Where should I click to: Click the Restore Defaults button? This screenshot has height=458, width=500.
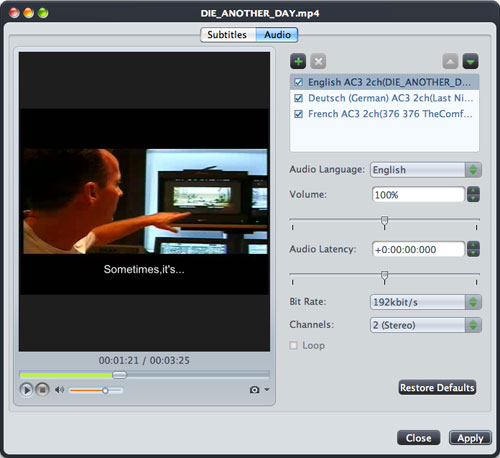[x=437, y=387]
